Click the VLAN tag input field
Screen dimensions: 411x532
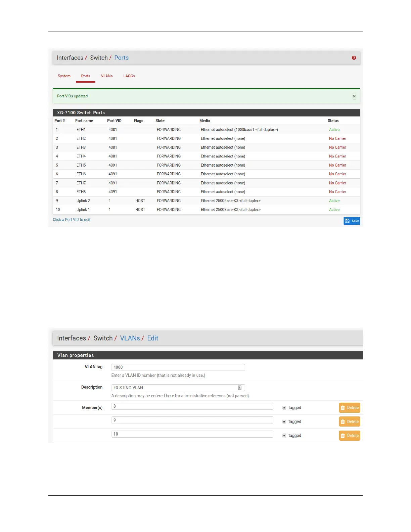(178, 367)
